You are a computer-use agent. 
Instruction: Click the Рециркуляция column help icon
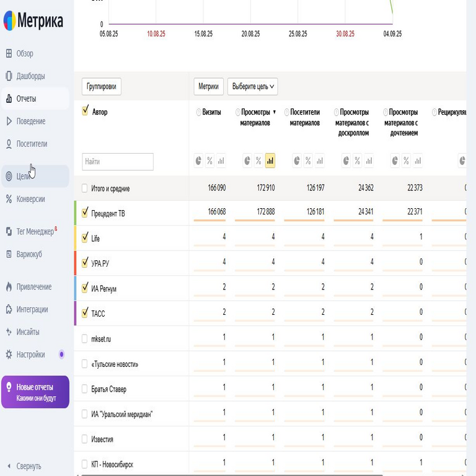pos(434,112)
